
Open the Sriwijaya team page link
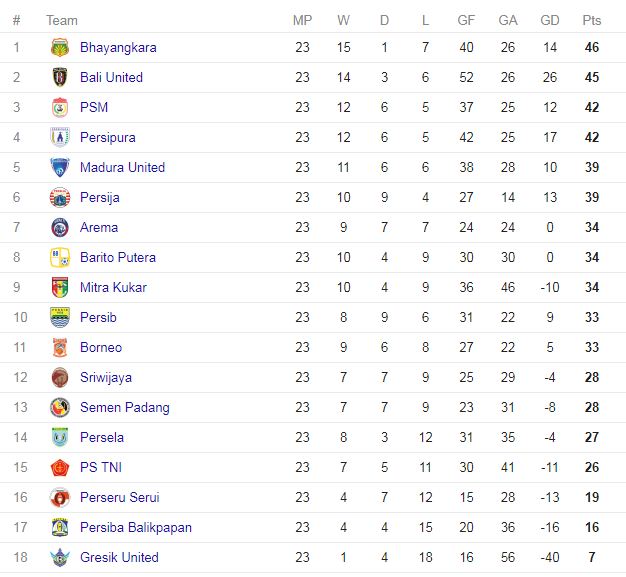click(106, 377)
